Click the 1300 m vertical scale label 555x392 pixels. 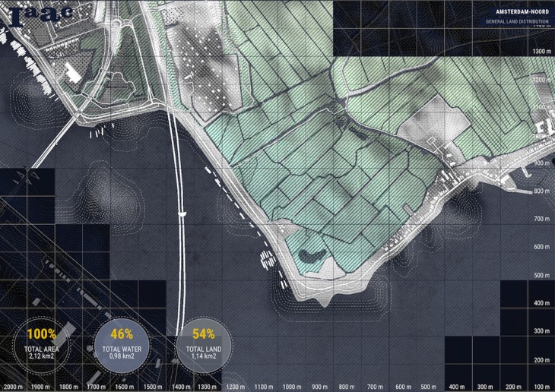tap(541, 51)
